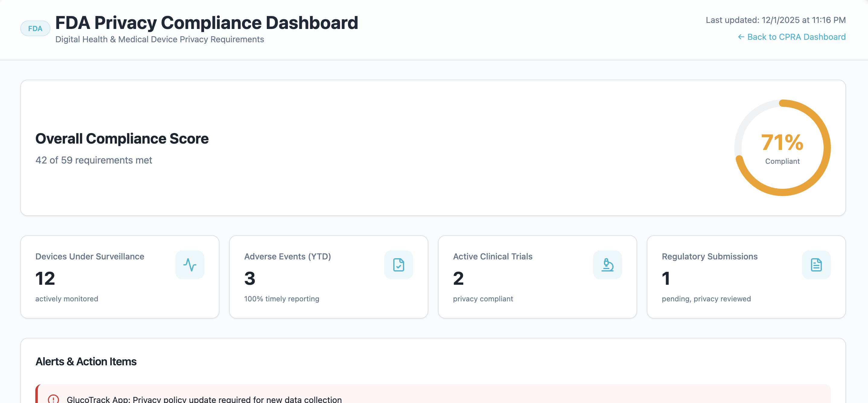The width and height of the screenshot is (868, 403).
Task: Click the Alerts & Action Items heading
Action: pyautogui.click(x=86, y=361)
